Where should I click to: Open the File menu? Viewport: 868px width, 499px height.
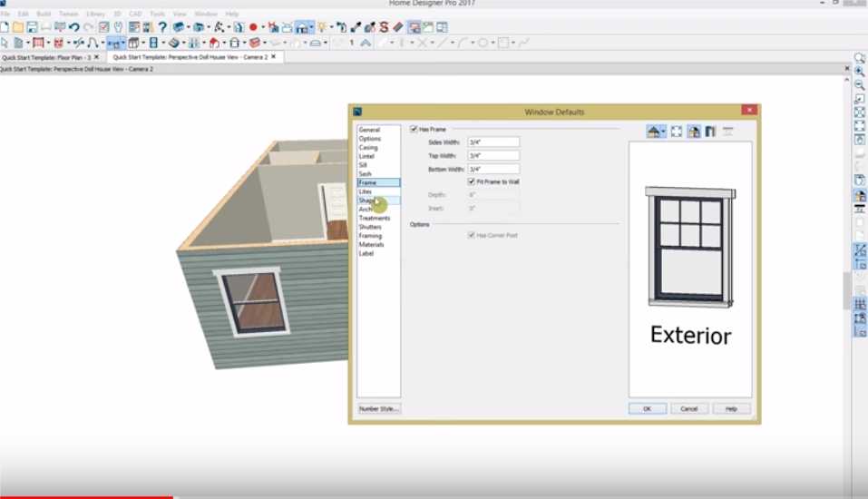5,14
